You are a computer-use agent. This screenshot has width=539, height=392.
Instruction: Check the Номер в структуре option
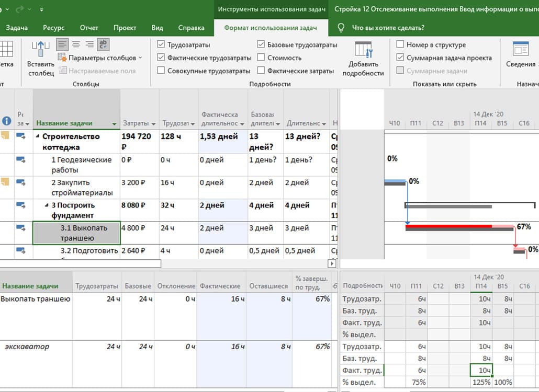(400, 45)
